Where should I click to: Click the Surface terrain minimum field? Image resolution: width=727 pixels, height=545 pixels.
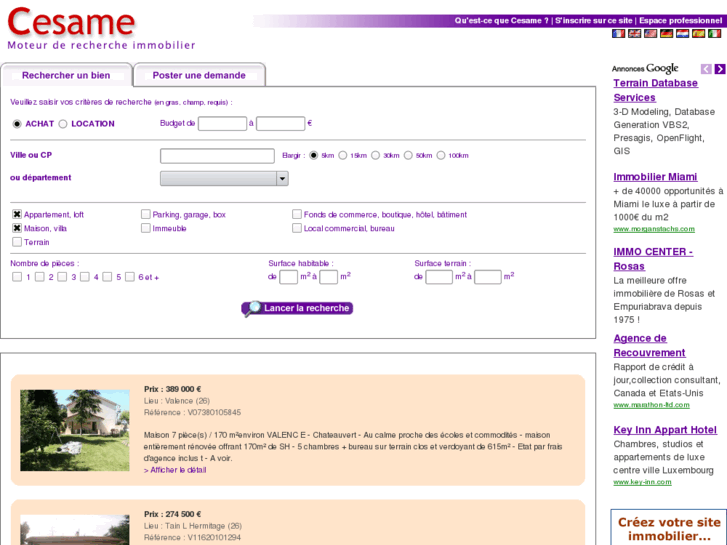[439, 277]
